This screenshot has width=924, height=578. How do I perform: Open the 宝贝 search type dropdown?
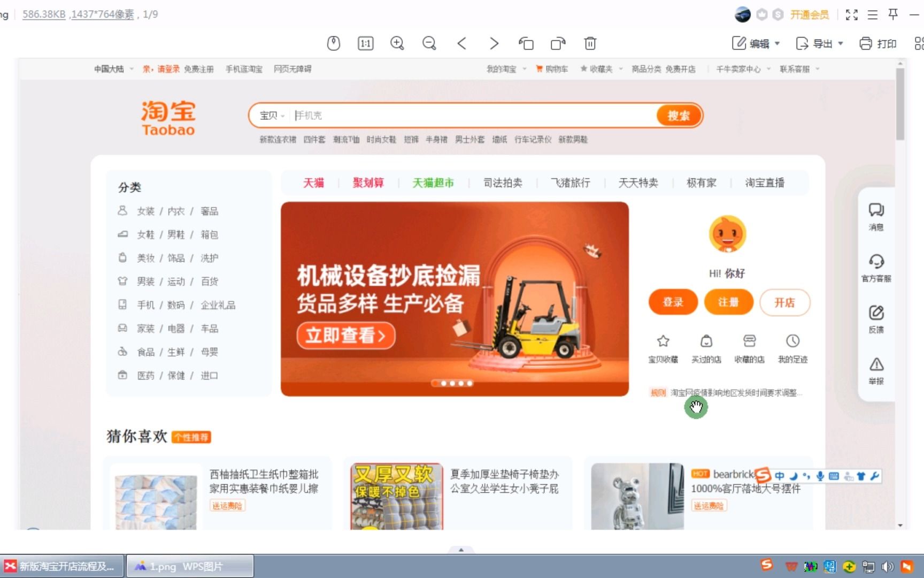point(272,116)
